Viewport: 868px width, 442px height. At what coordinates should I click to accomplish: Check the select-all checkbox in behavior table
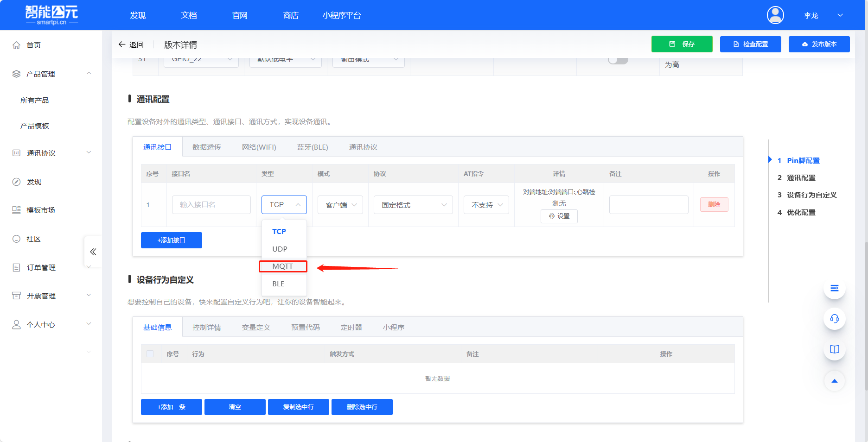(150, 354)
